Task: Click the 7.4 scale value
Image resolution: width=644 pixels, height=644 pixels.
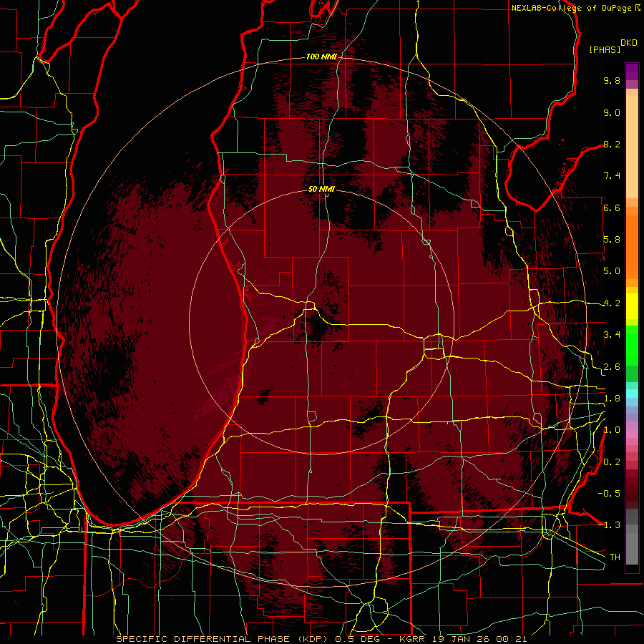Action: pyautogui.click(x=612, y=176)
